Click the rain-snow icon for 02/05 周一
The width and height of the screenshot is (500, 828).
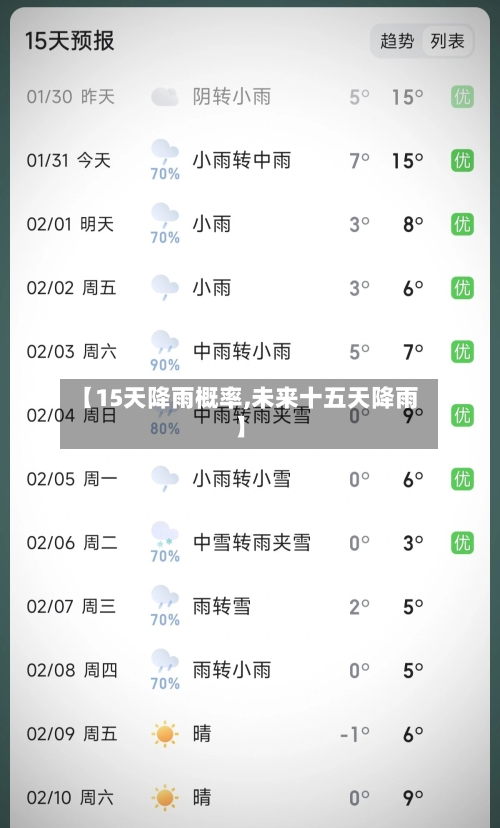pos(165,479)
